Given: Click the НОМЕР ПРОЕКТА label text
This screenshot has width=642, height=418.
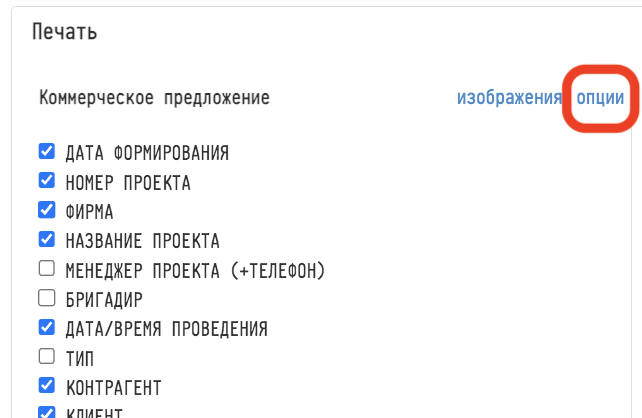Looking at the screenshot, I should [128, 182].
